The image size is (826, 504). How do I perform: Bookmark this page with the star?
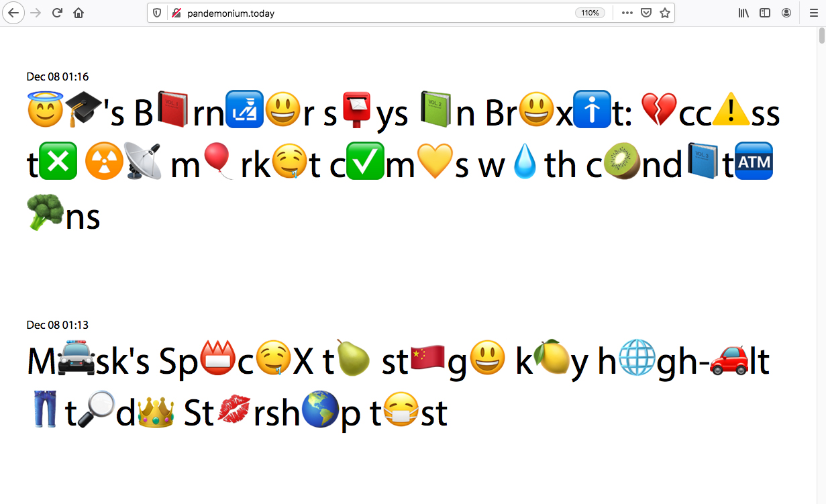(x=665, y=13)
